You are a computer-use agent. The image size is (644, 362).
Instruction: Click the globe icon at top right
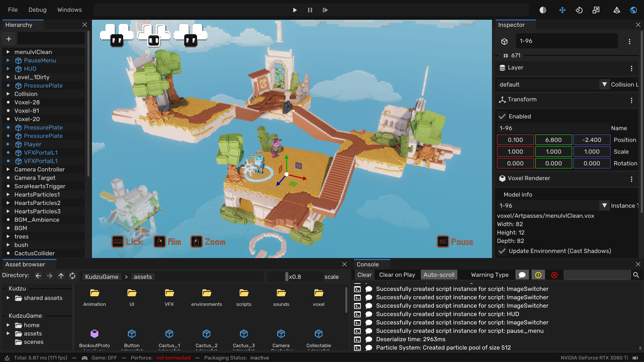click(x=634, y=10)
